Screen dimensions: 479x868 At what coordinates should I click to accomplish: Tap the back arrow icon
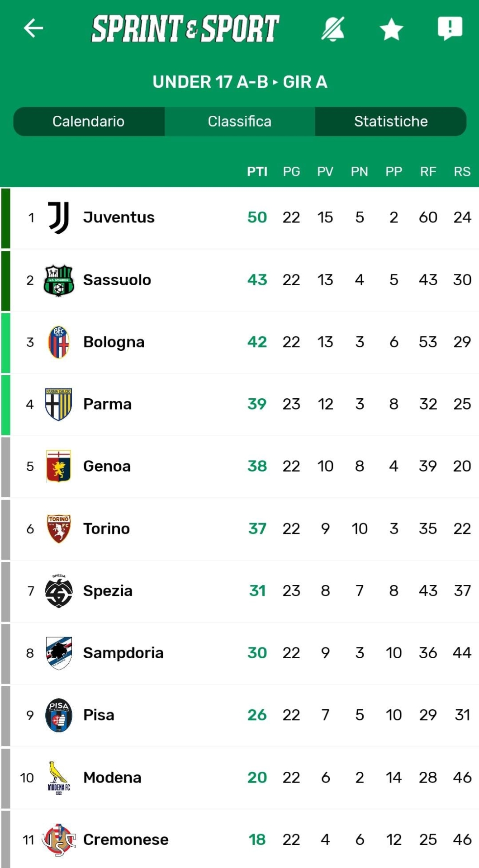[33, 28]
